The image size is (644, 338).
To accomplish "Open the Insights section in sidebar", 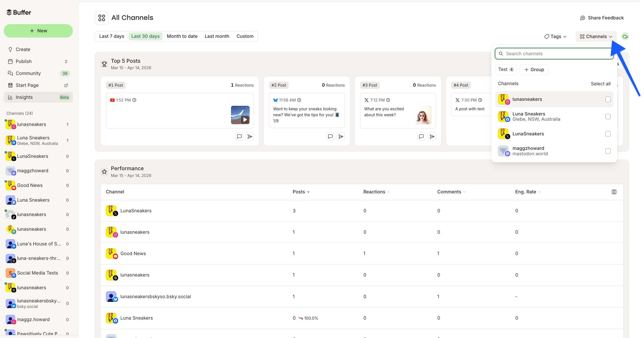I will pos(24,97).
